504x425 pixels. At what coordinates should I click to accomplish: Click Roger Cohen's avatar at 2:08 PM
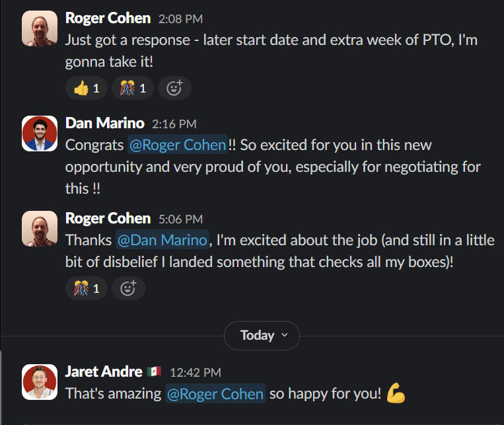[x=40, y=29]
